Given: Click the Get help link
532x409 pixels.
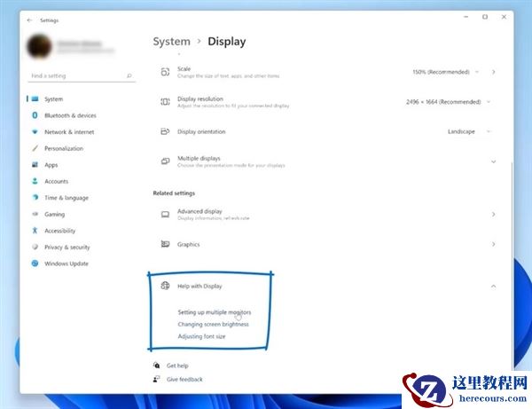Looking at the screenshot, I should click(177, 366).
